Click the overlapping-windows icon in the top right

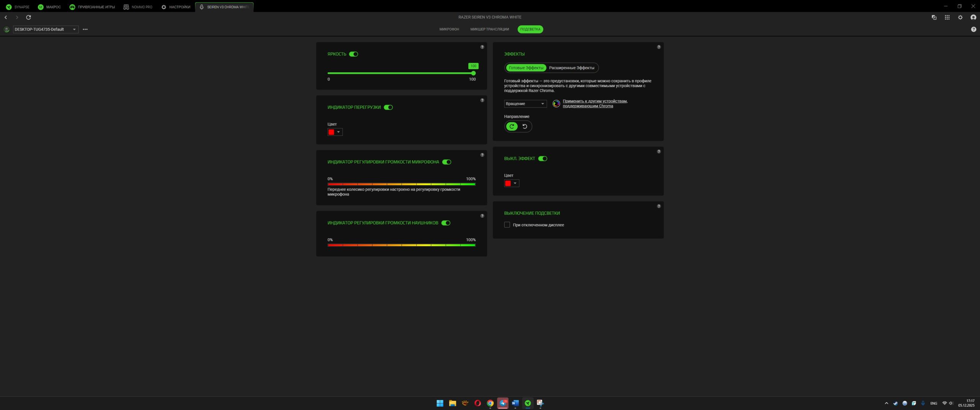click(934, 17)
